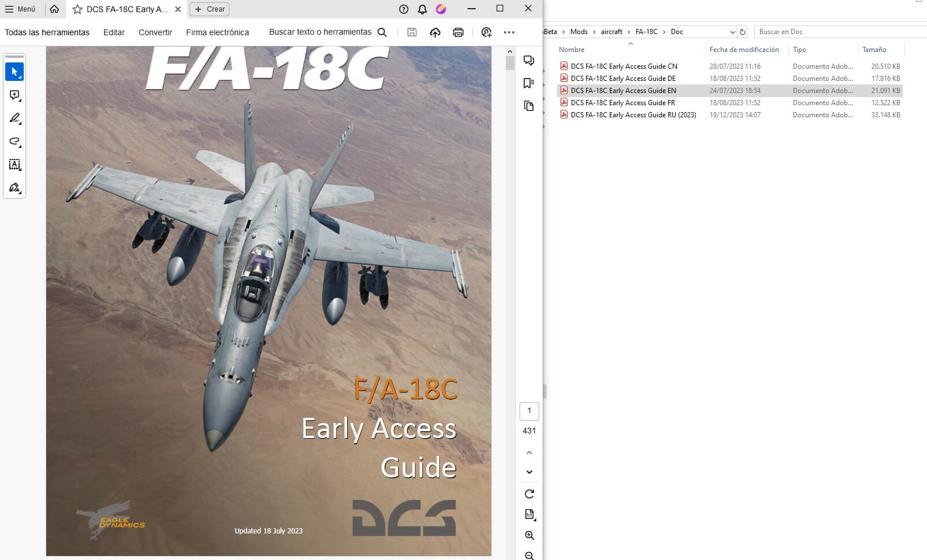Print the document
Screen dimensions: 927x560
(x=458, y=32)
